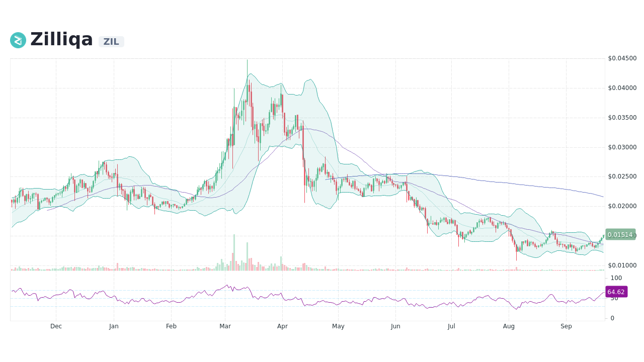This screenshot has height=362, width=644.
Task: Click the $0.02000 price axis label
Action: pyautogui.click(x=622, y=206)
